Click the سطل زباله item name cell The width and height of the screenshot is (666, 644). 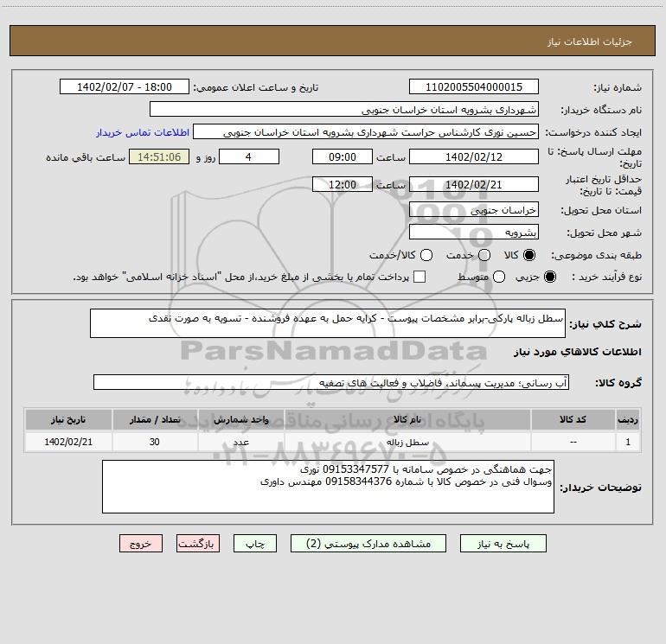tap(407, 442)
